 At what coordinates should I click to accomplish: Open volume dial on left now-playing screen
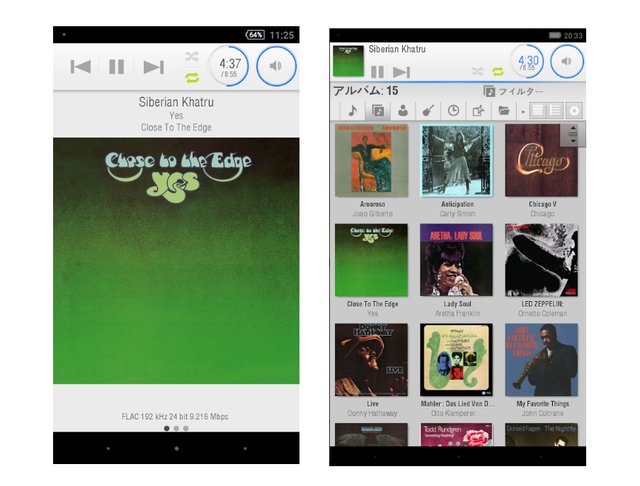point(276,66)
